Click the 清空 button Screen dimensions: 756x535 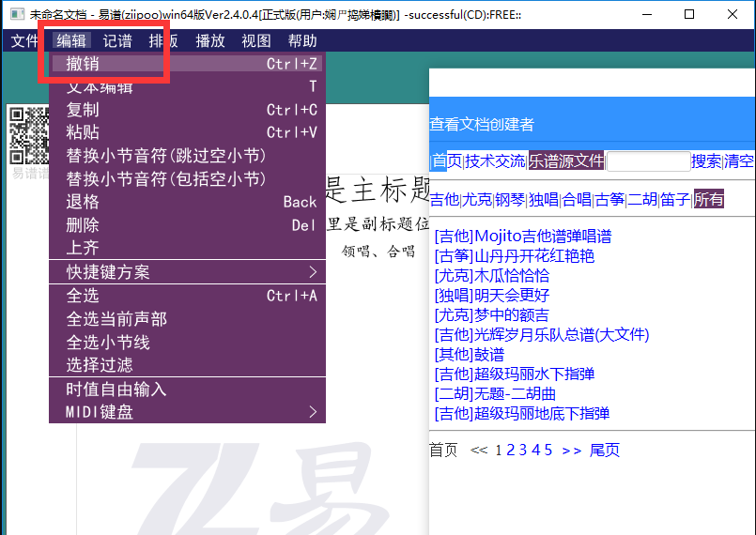click(738, 161)
